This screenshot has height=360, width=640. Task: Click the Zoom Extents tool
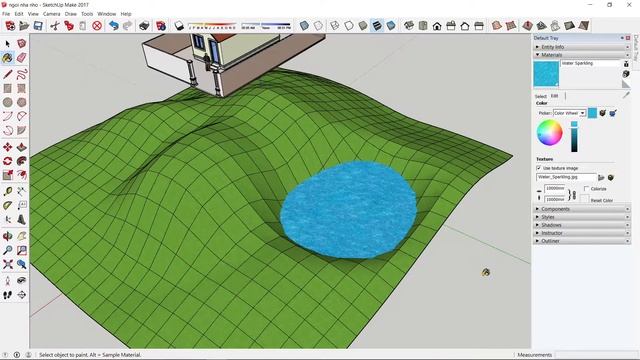coord(7,264)
